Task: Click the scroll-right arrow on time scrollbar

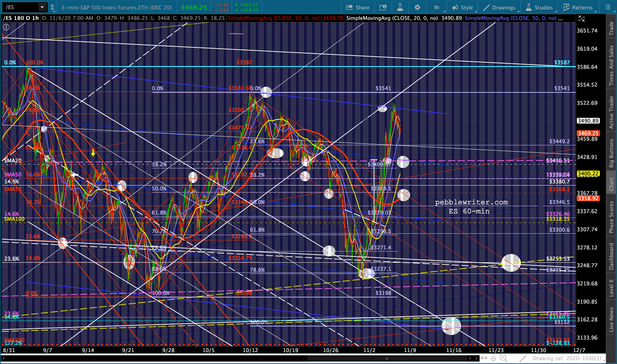Action: (x=476, y=358)
